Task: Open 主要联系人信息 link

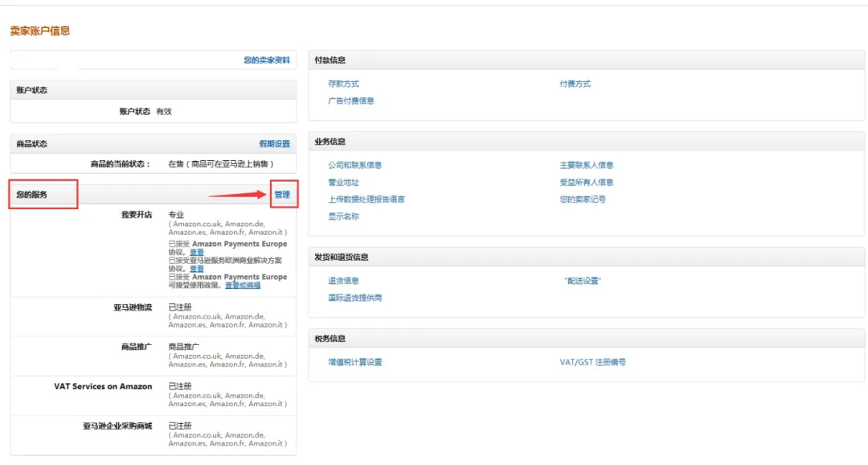Action: 586,165
